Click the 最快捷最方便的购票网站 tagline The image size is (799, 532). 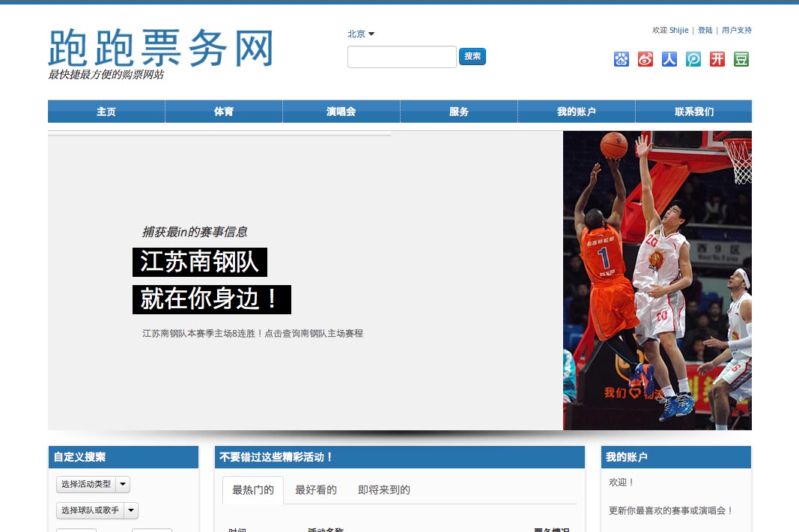(106, 75)
